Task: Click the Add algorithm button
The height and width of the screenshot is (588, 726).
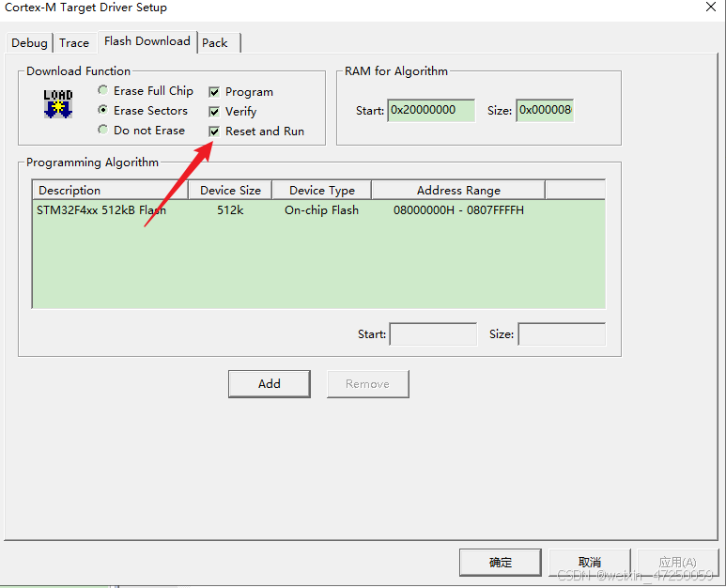Action: coord(269,384)
